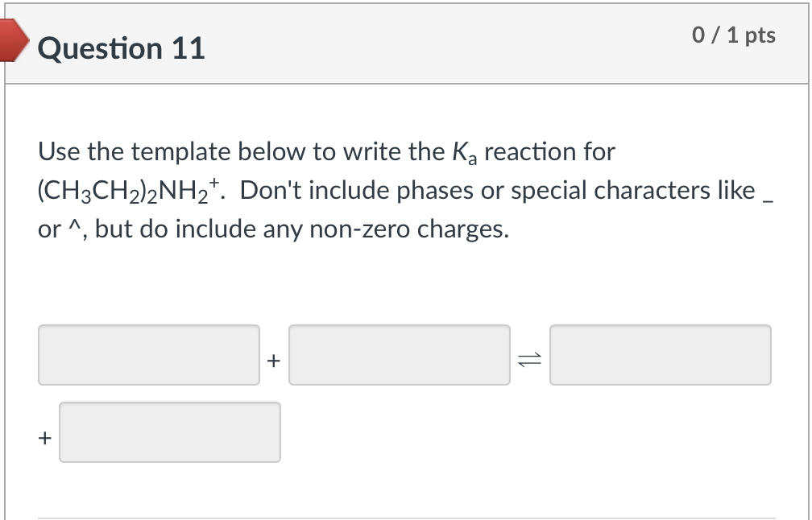Screen dimensions: 812x520
Task: Select the second reactant answer field
Action: (x=400, y=355)
